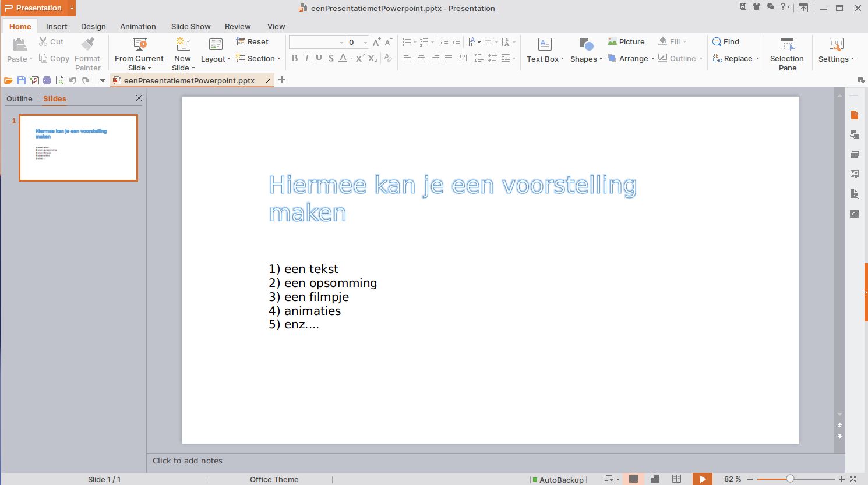
Task: Expand the bullet list options arrow
Action: (415, 43)
